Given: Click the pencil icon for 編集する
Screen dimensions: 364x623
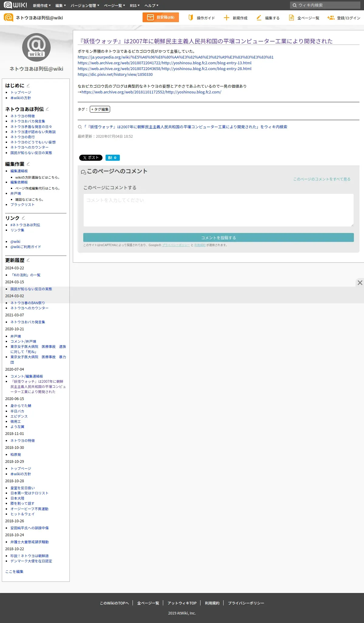Looking at the screenshot, I should click(x=259, y=18).
